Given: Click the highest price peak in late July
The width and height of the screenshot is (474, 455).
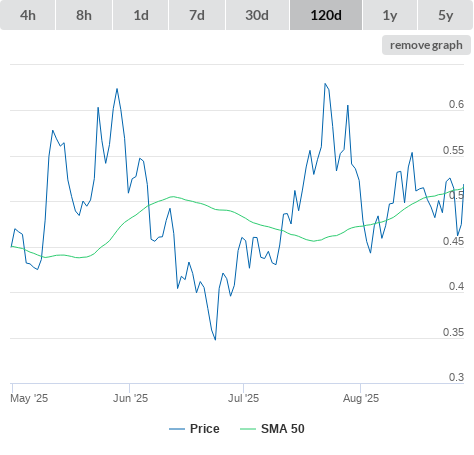Looking at the screenshot, I should 325,84.
